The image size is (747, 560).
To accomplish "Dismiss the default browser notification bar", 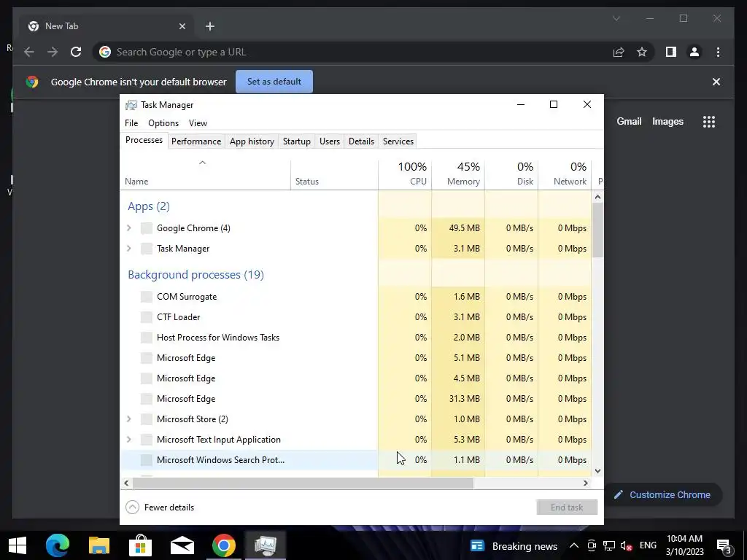I will click(716, 82).
